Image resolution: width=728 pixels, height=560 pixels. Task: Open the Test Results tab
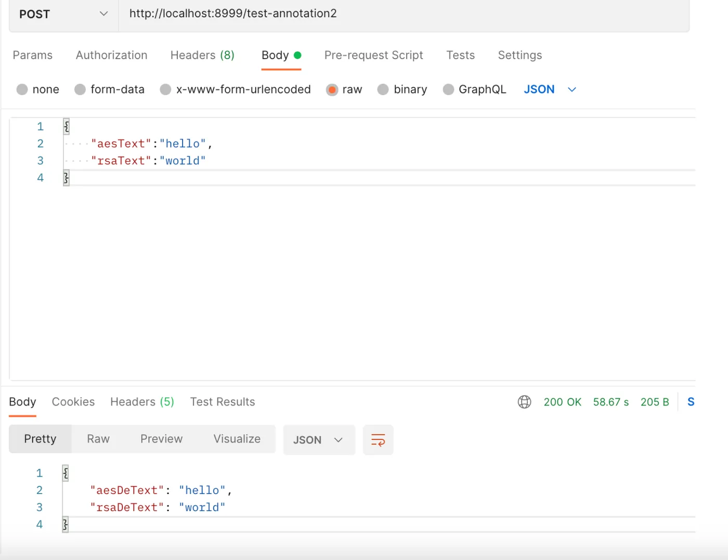click(x=223, y=402)
